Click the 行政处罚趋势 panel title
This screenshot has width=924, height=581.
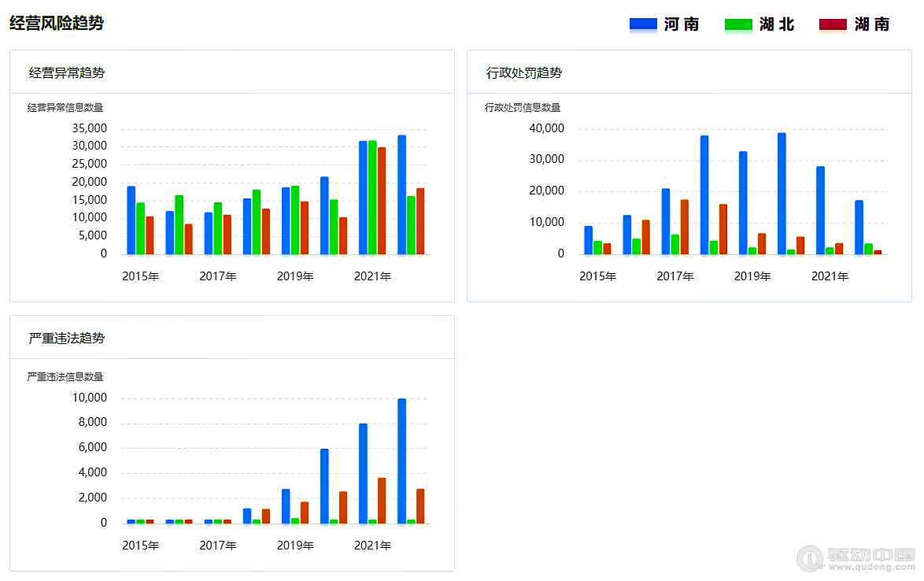click(524, 72)
